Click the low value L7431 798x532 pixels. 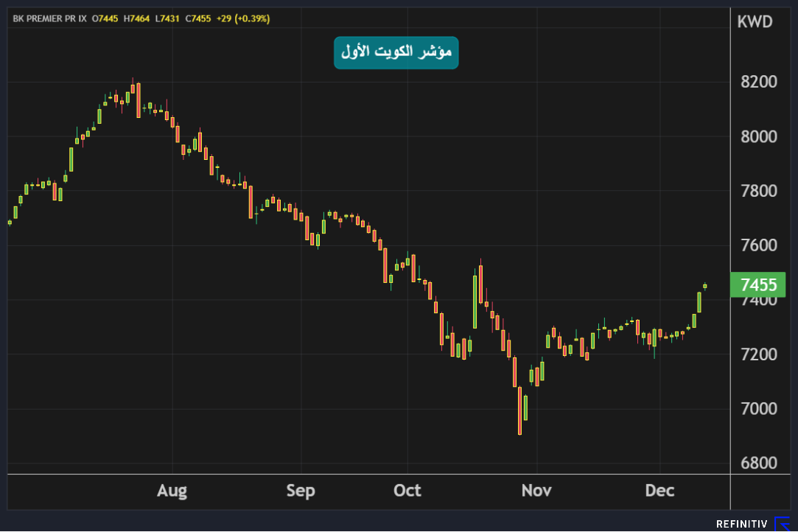(x=169, y=18)
